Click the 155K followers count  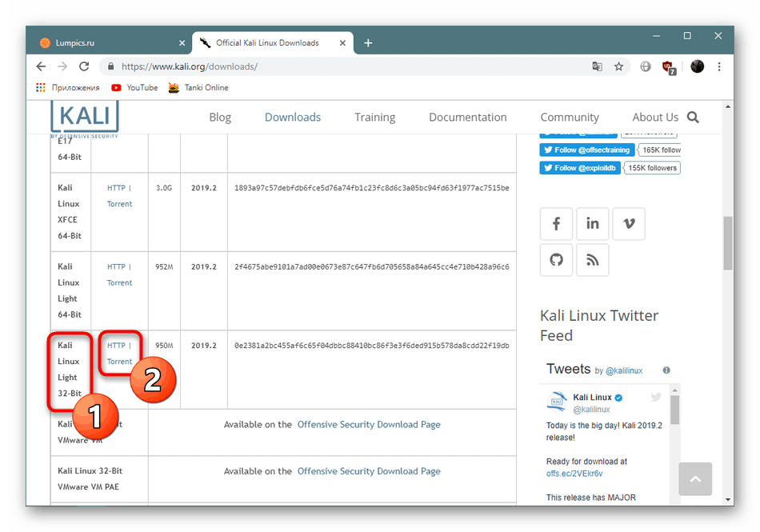(652, 168)
